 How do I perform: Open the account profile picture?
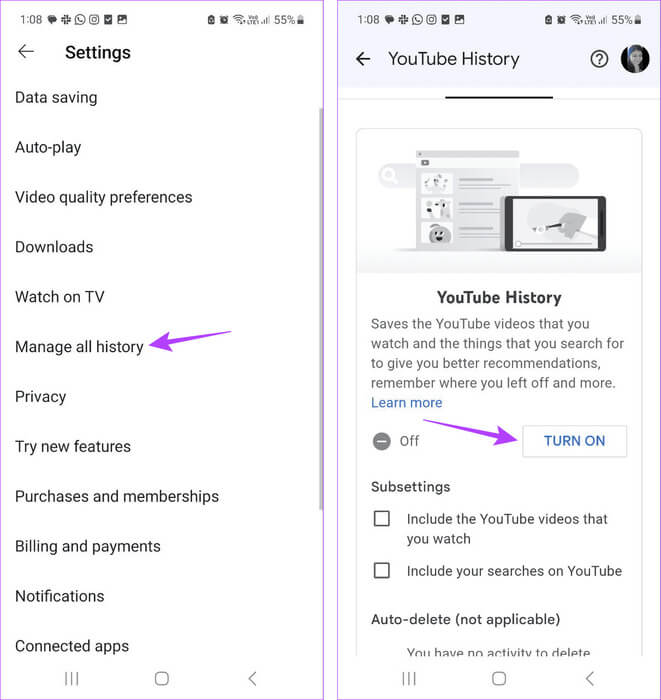[x=635, y=59]
